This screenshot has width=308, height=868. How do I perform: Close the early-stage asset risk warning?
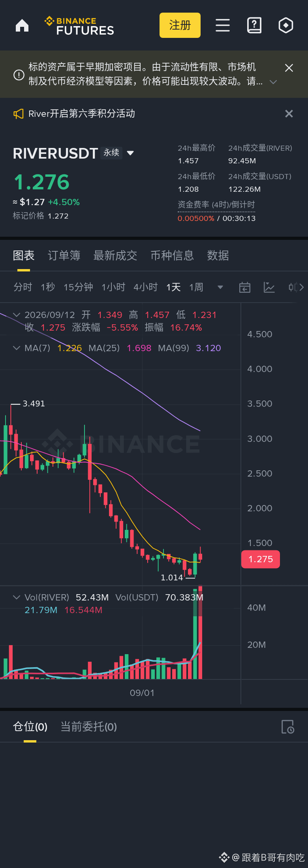pyautogui.click(x=289, y=68)
